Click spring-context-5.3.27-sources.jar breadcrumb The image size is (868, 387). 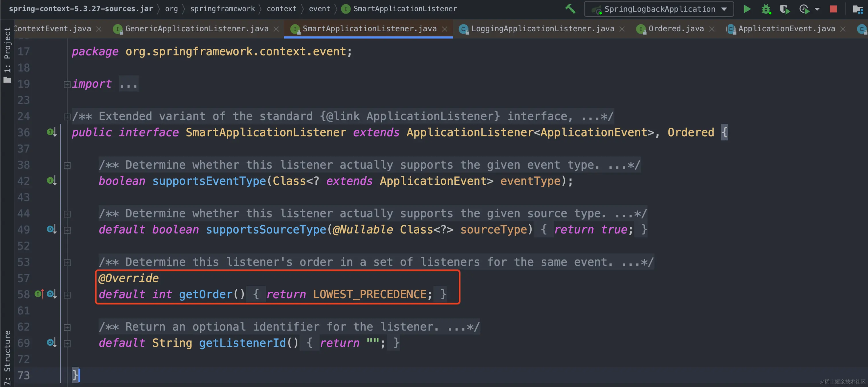[x=81, y=9]
